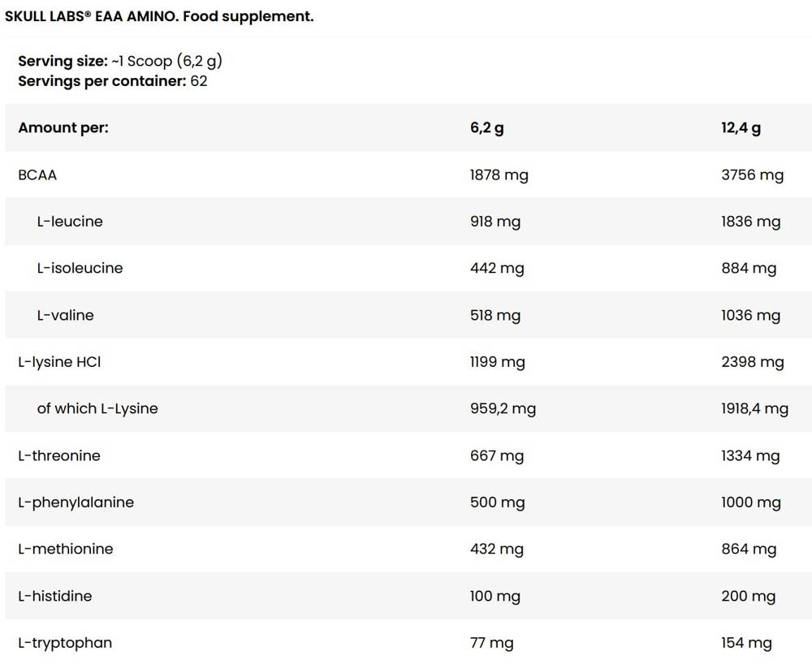Click the L-valine row label
Image resolution: width=812 pixels, height=664 pixels.
pyautogui.click(x=65, y=315)
